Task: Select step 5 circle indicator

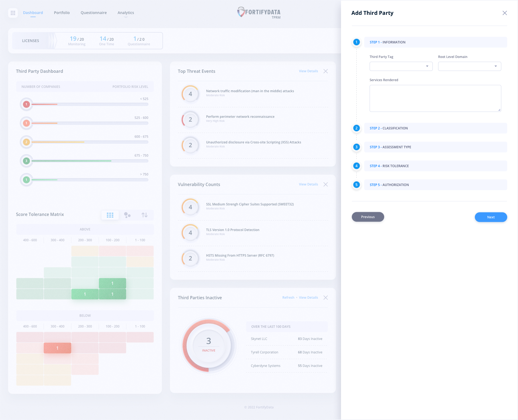Action: 356,185
